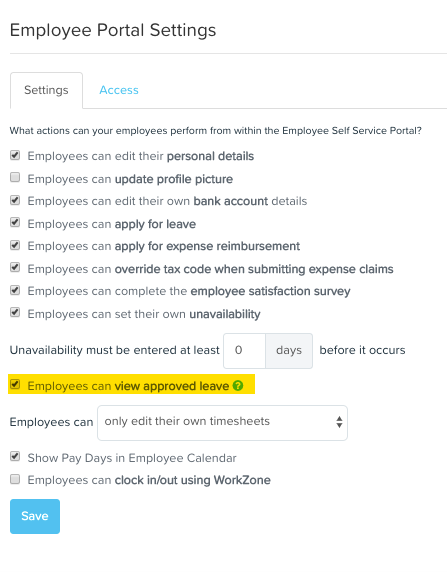Click the green help icon beside view approved leave
Viewport: 447px width, 572px height.
tap(238, 386)
